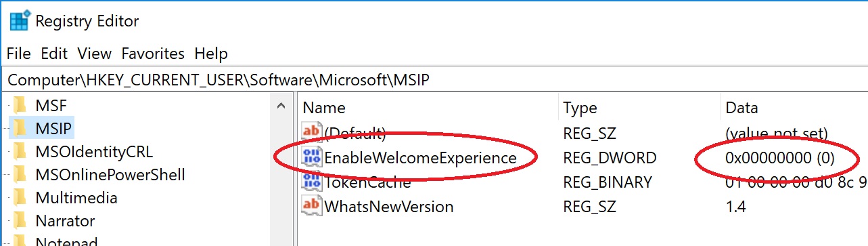The width and height of the screenshot is (868, 246).
Task: Select the MSIP key in tree
Action: pos(54,128)
